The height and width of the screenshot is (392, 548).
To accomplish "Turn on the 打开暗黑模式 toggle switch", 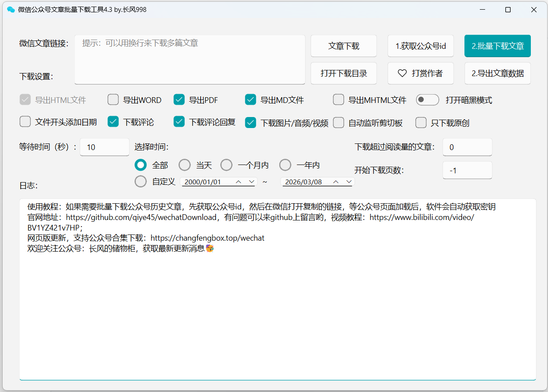I will [x=427, y=100].
